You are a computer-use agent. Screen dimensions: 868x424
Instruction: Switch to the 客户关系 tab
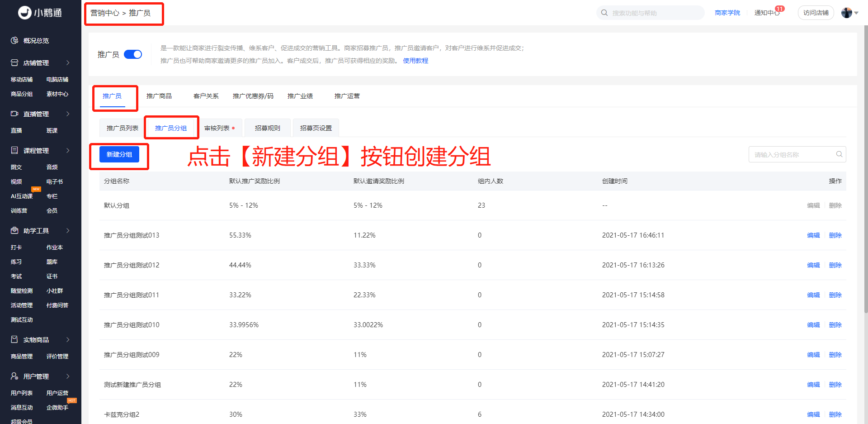coord(206,96)
